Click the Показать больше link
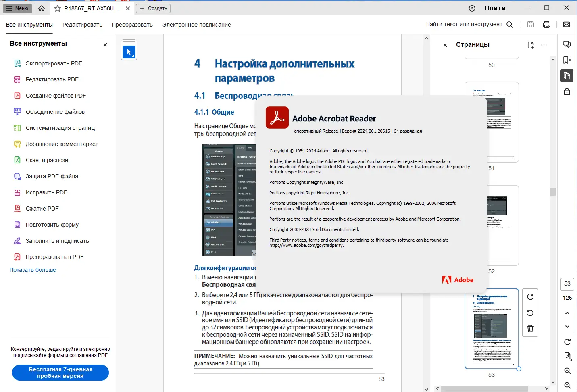The height and width of the screenshot is (392, 577). (33, 270)
